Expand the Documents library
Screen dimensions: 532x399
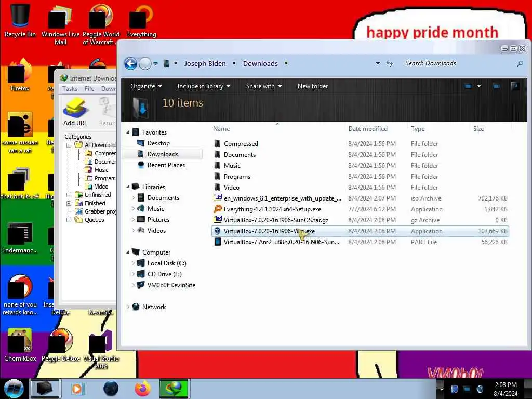point(133,197)
